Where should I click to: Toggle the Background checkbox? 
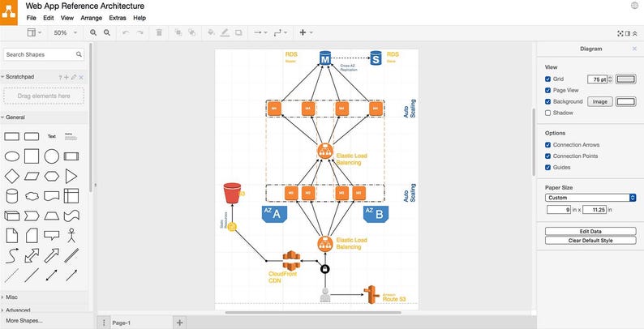tap(548, 102)
